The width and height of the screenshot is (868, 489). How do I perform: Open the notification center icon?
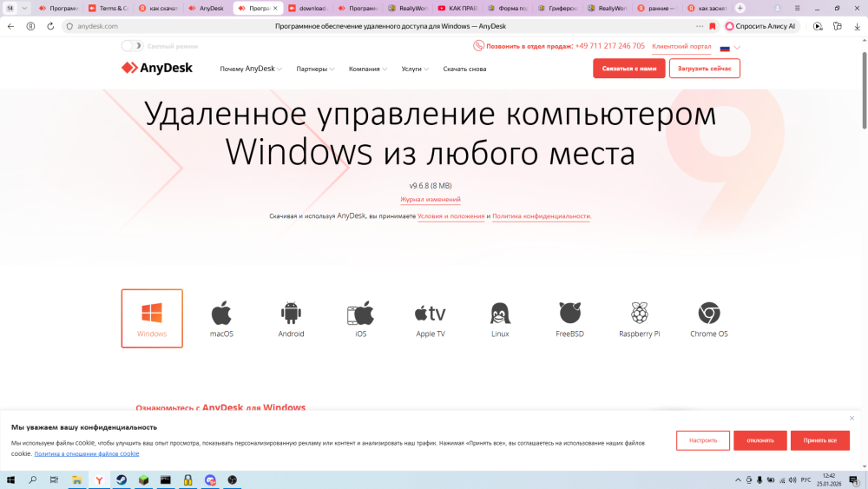coord(853,480)
